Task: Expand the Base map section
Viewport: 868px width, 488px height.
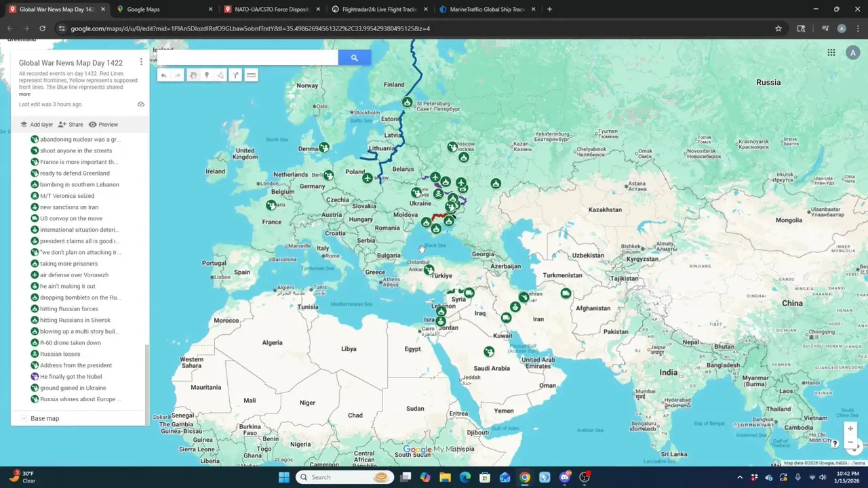Action: click(24, 418)
